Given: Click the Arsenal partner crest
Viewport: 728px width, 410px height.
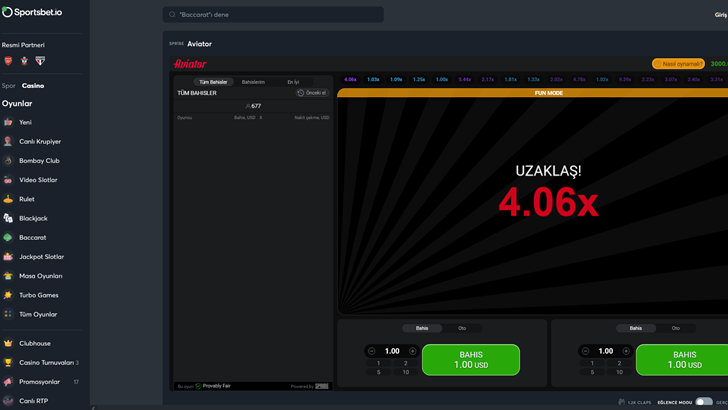Looking at the screenshot, I should (x=8, y=61).
